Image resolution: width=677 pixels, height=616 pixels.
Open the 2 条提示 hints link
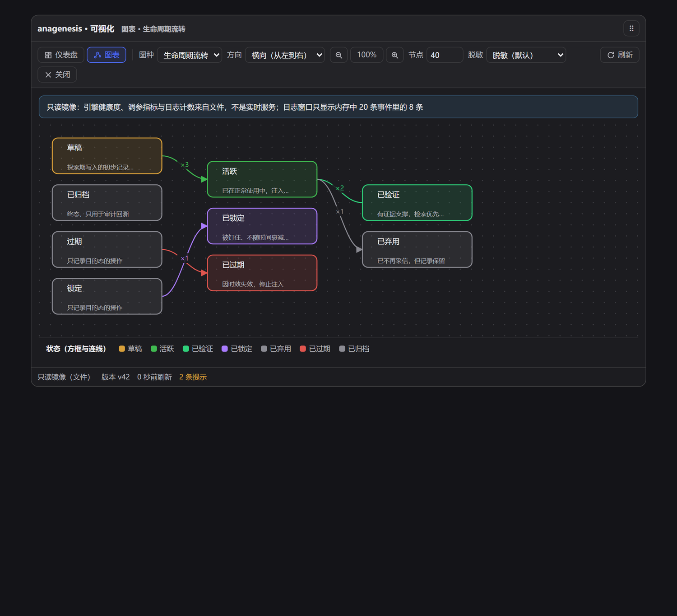193,377
